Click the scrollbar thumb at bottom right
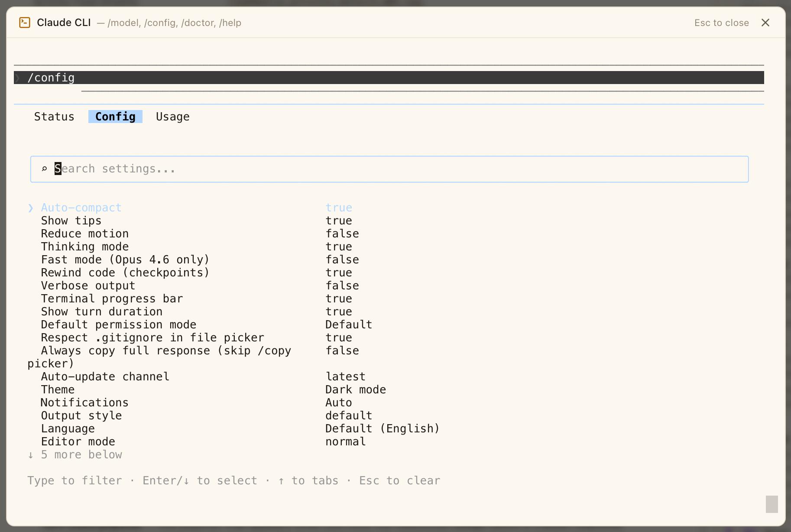The image size is (791, 532). click(772, 504)
